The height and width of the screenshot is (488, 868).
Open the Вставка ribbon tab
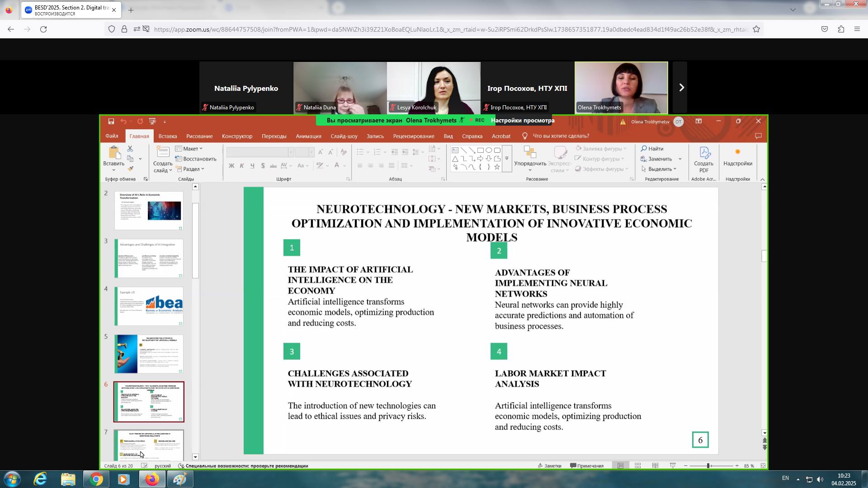167,136
